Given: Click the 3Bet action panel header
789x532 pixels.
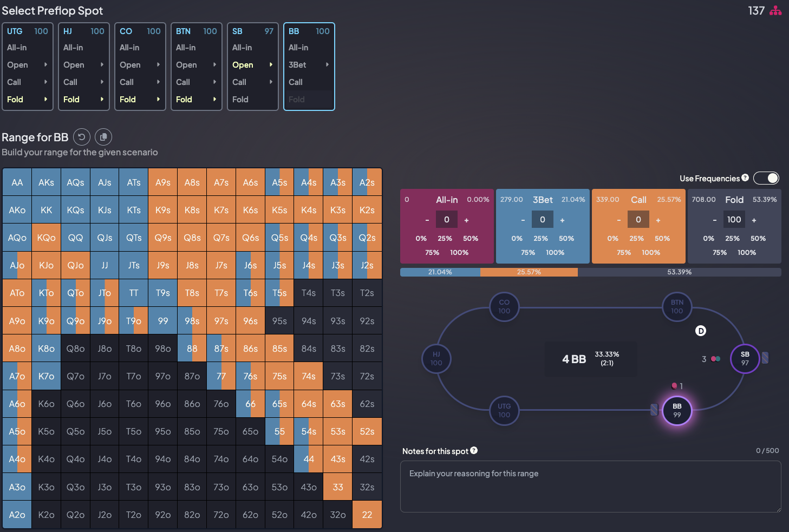Looking at the screenshot, I should click(543, 200).
